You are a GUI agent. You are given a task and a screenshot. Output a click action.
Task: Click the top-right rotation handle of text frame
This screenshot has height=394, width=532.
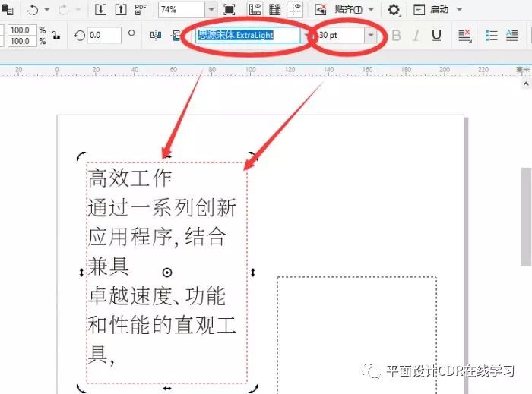(253, 156)
